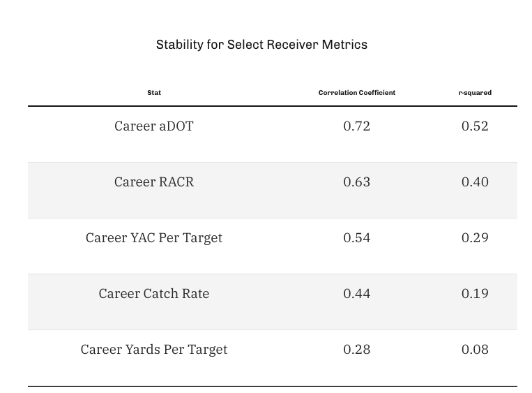Click the Career RACR row label
This screenshot has width=532, height=393.
[154, 182]
